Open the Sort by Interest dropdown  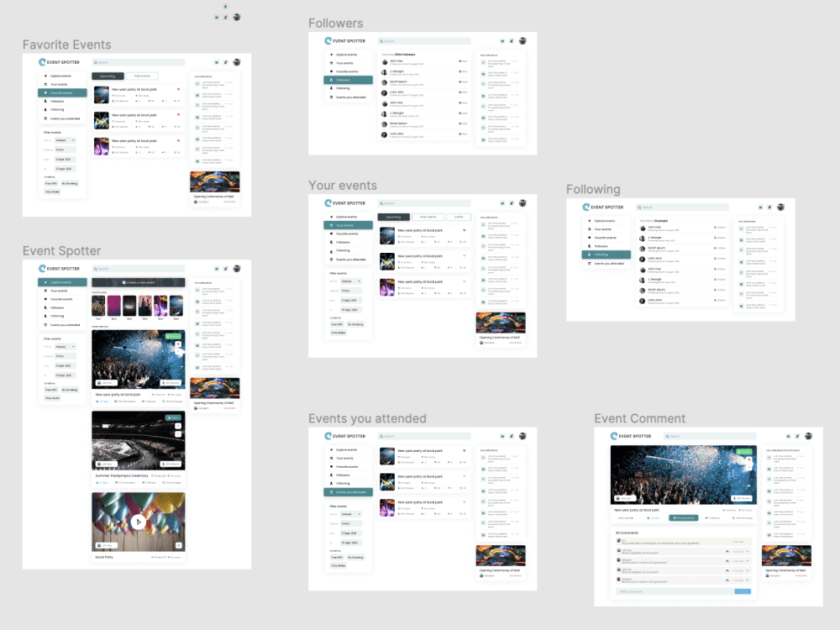tap(65, 347)
